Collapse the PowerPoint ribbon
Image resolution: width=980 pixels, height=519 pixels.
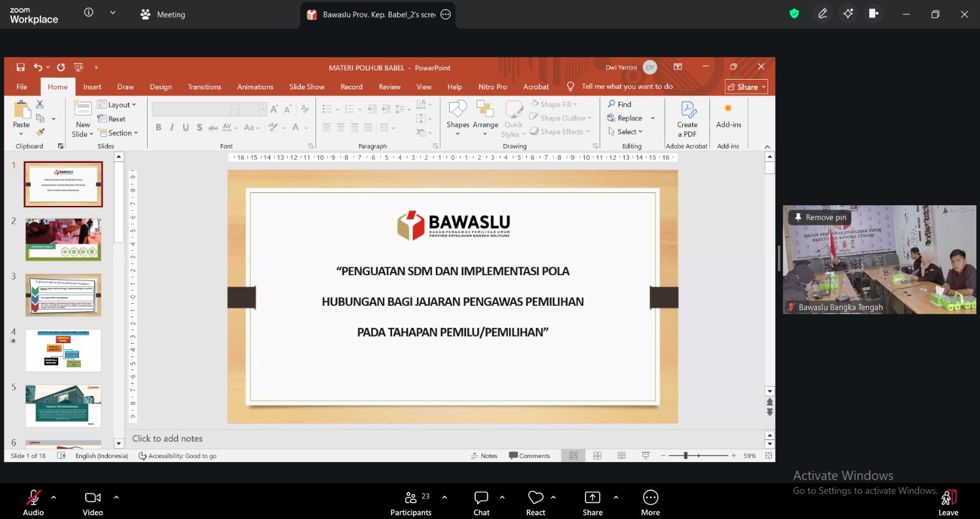(767, 146)
